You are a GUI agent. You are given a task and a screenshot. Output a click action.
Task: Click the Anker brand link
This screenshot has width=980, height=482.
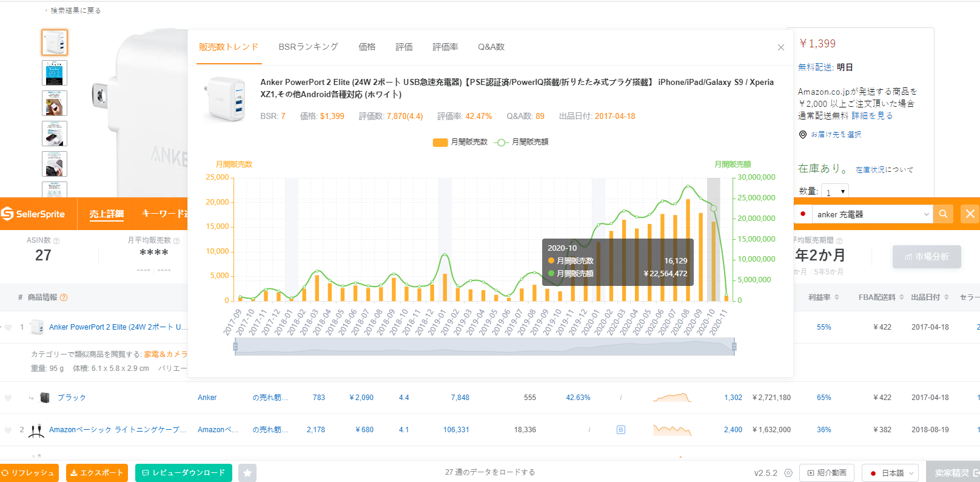click(x=207, y=398)
